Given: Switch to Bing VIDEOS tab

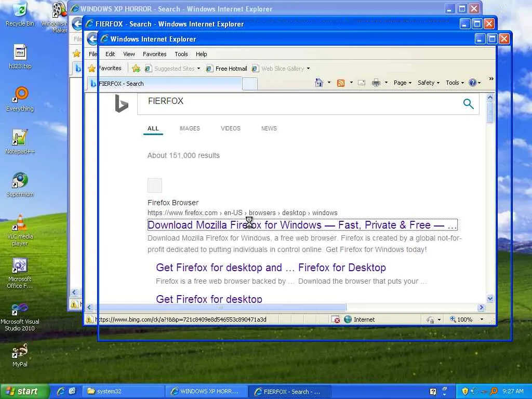Looking at the screenshot, I should pyautogui.click(x=230, y=128).
